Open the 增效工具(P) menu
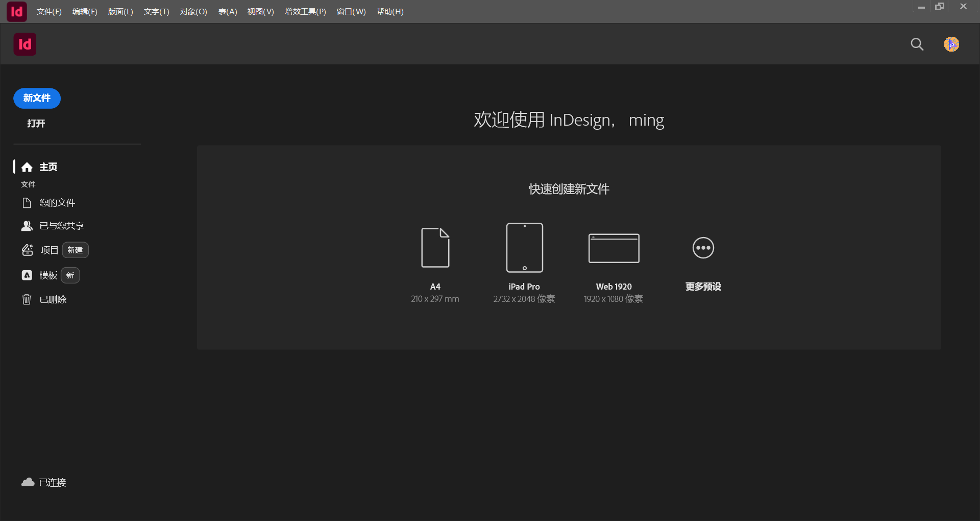The height and width of the screenshot is (521, 980). (305, 11)
